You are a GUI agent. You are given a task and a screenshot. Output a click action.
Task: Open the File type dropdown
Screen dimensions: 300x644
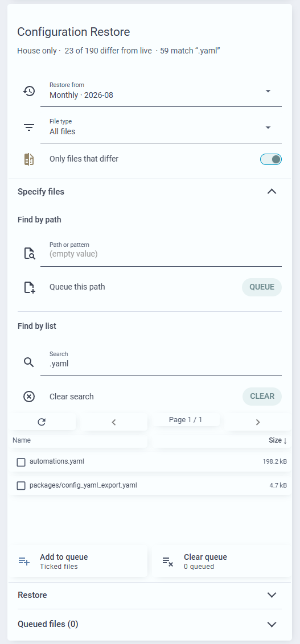161,128
